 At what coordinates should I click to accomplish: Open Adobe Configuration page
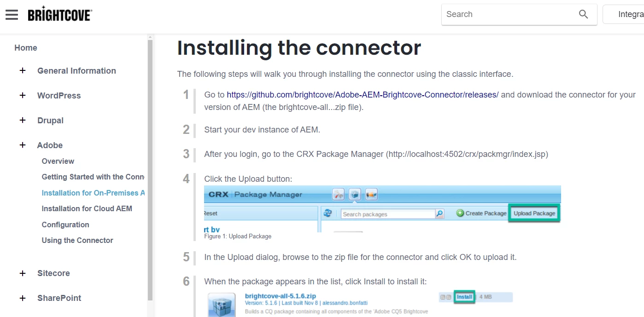point(65,225)
